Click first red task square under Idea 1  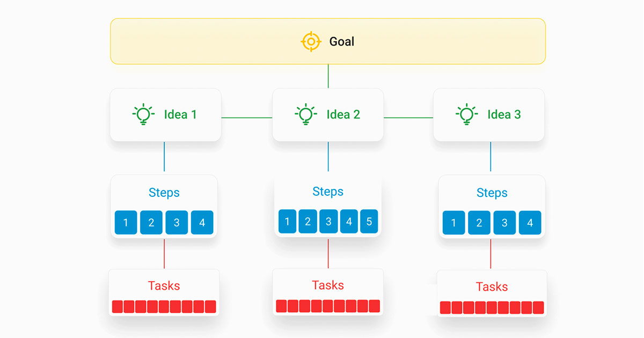[x=118, y=307]
